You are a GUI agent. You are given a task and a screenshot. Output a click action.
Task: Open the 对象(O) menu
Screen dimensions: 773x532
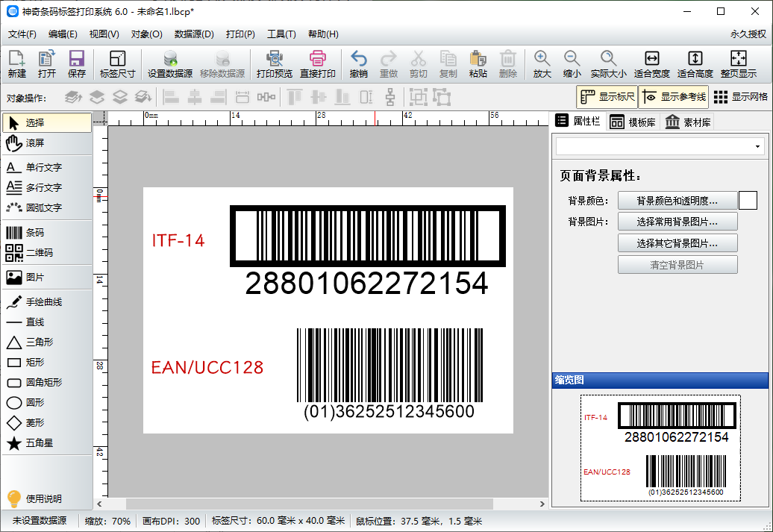pyautogui.click(x=146, y=34)
